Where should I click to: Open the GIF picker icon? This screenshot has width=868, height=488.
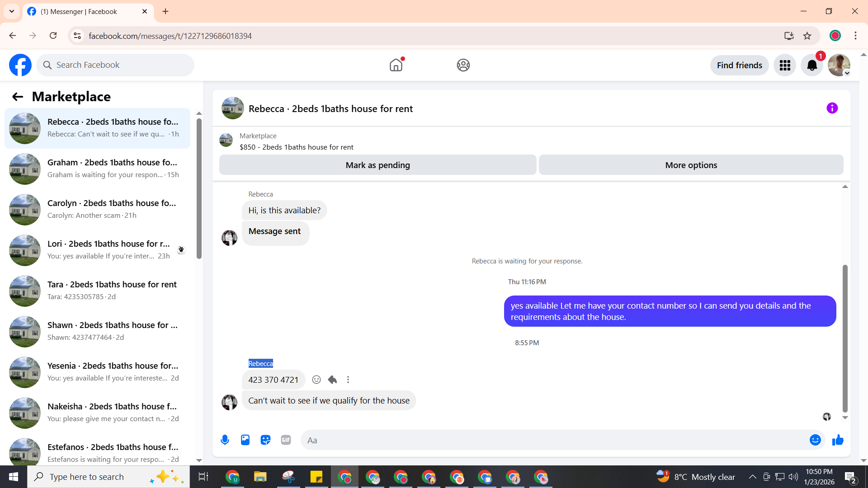286,440
